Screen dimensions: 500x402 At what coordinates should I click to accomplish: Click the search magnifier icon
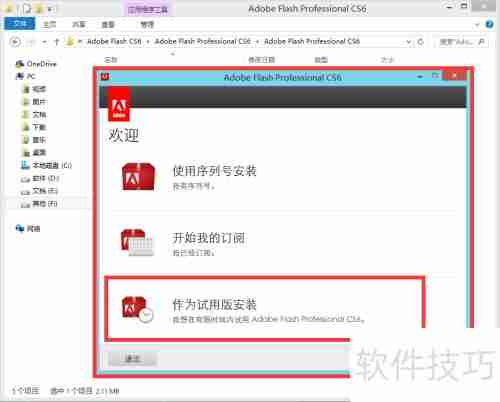[x=481, y=42]
